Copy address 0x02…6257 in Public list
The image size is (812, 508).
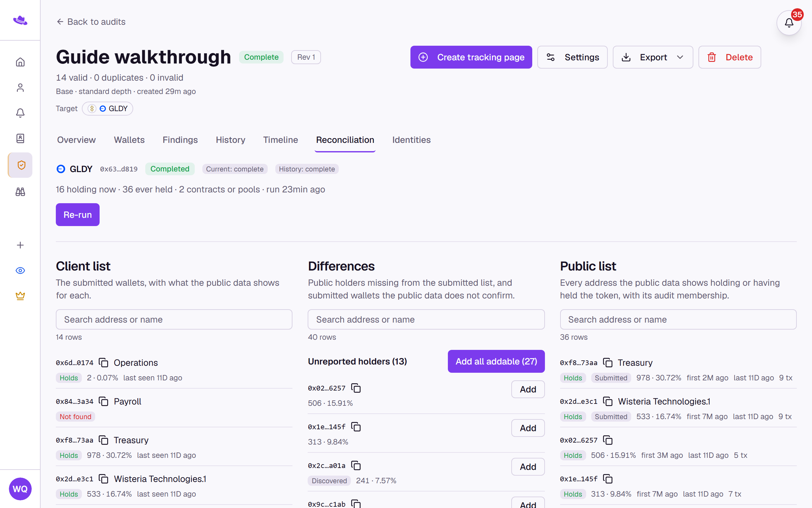[608, 440]
